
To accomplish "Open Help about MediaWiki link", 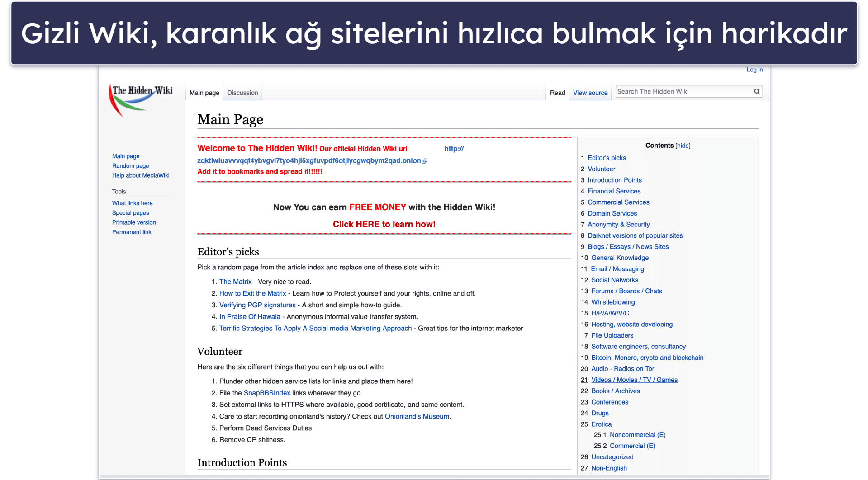I will (141, 175).
